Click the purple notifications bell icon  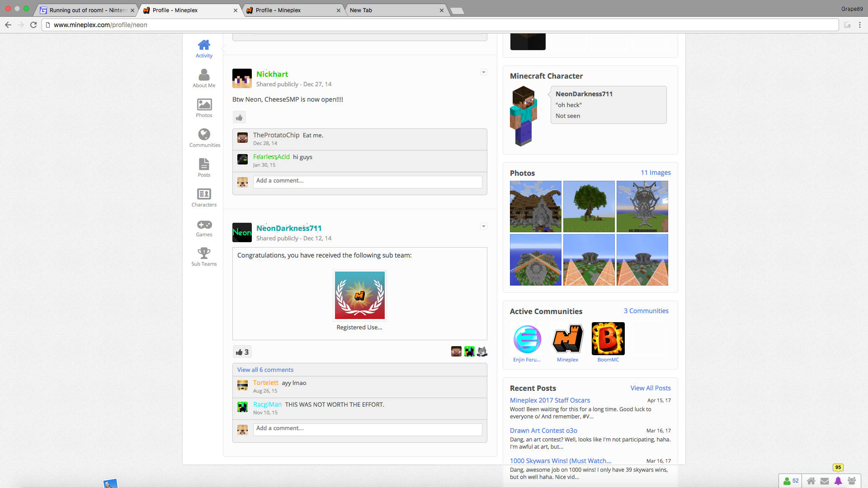tap(838, 481)
